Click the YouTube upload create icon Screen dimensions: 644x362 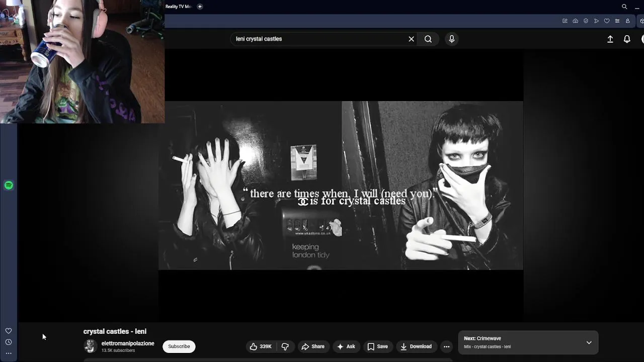coord(610,39)
